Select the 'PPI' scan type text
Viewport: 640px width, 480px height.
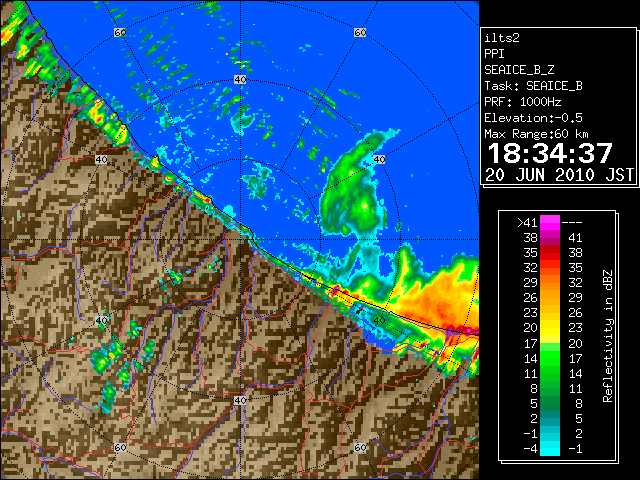coord(494,54)
